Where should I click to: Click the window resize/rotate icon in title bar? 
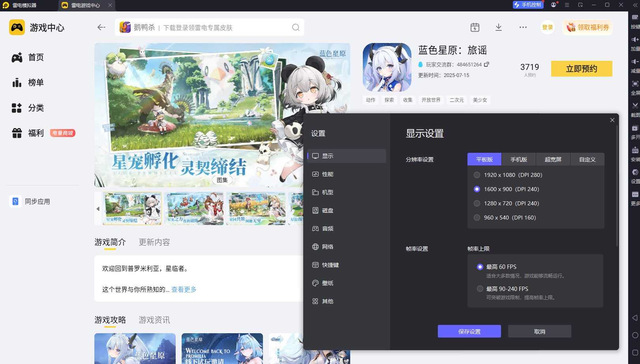580,5
